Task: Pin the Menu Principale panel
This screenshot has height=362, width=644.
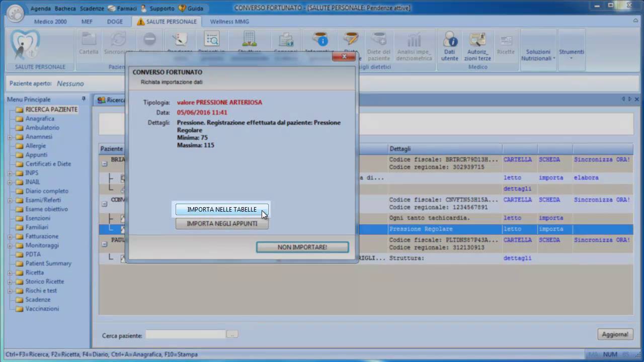Action: [84, 99]
